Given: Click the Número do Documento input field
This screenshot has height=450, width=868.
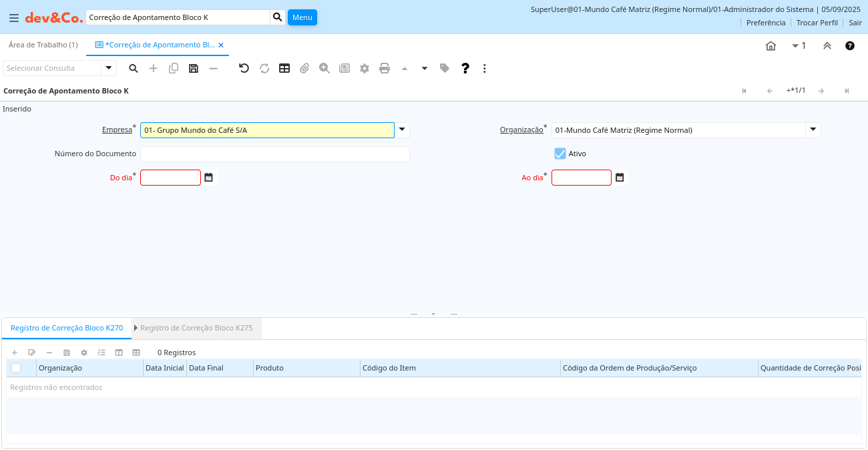Looking at the screenshot, I should tap(274, 154).
